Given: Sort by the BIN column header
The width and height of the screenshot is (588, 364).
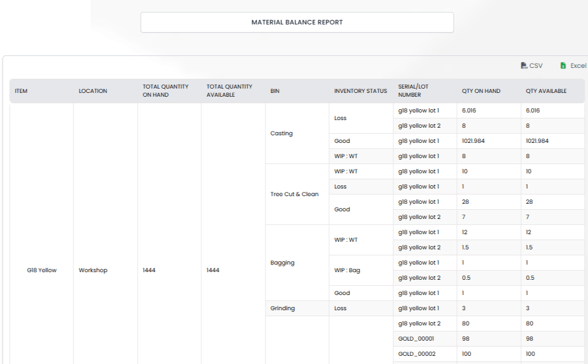Looking at the screenshot, I should tap(274, 91).
